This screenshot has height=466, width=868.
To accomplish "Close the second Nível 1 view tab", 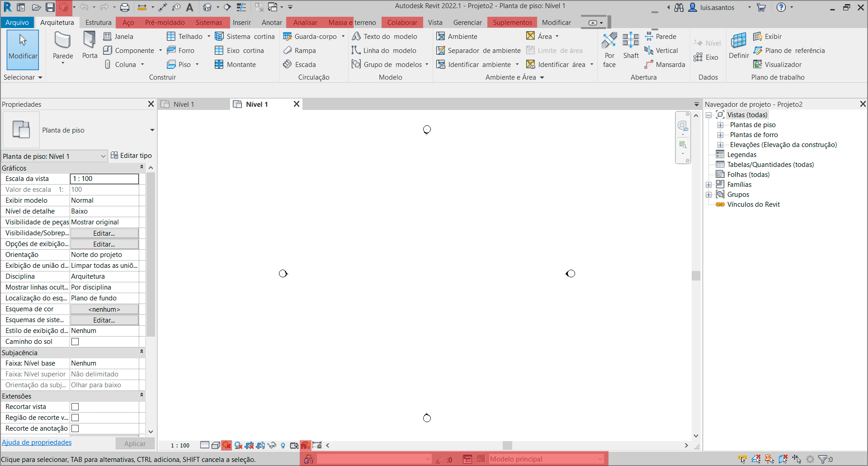I will [x=297, y=104].
